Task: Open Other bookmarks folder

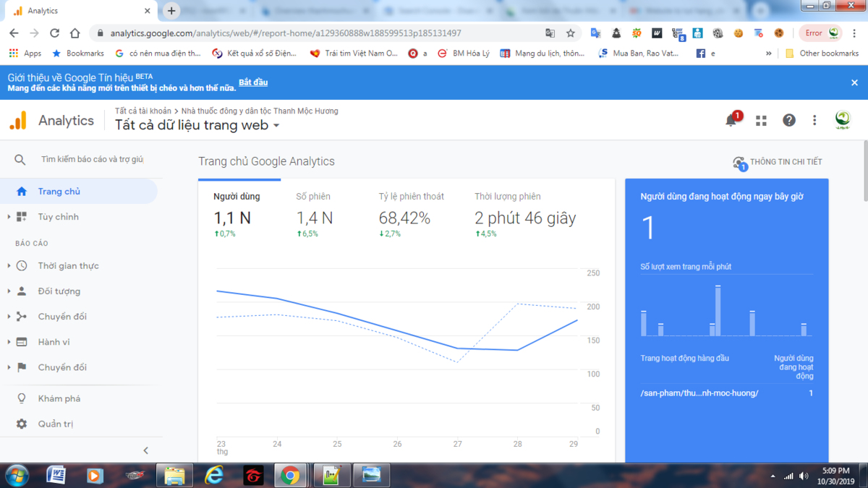Action: click(822, 53)
